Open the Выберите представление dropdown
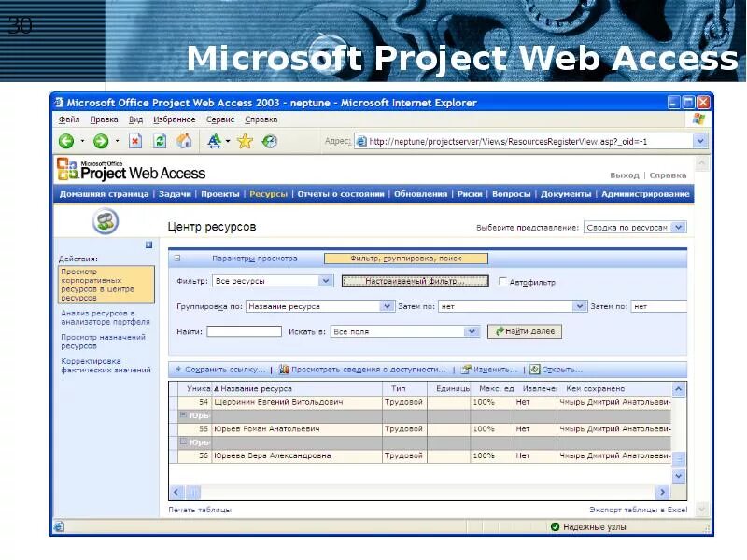The height and width of the screenshot is (560, 747). coord(679,227)
